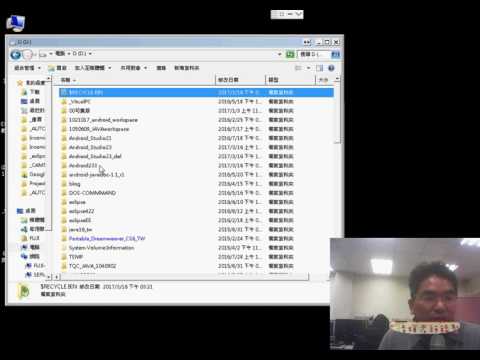Click the open folder icon in the toolbar
The height and width of the screenshot is (360, 480).
[x=51, y=68]
